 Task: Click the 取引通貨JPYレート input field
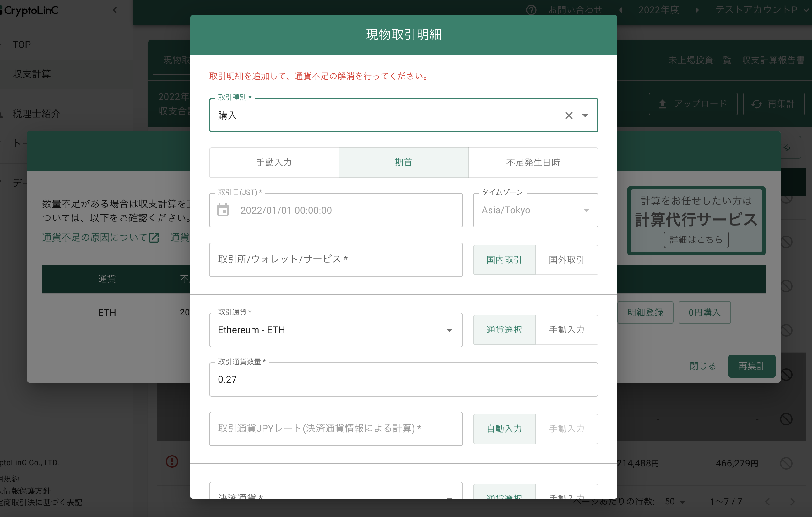(x=336, y=429)
